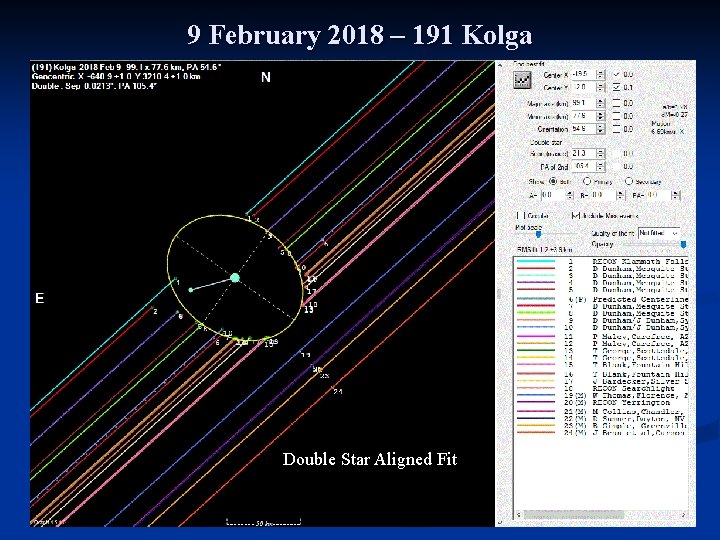The image size is (720, 540).
Task: Select chord 15 T Blank Fountain Hills row
Action: point(601,365)
